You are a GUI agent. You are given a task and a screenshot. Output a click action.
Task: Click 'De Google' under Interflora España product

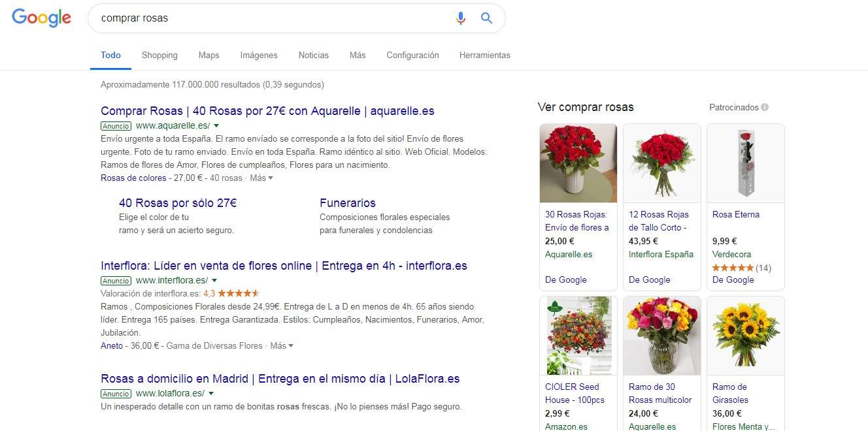[650, 279]
